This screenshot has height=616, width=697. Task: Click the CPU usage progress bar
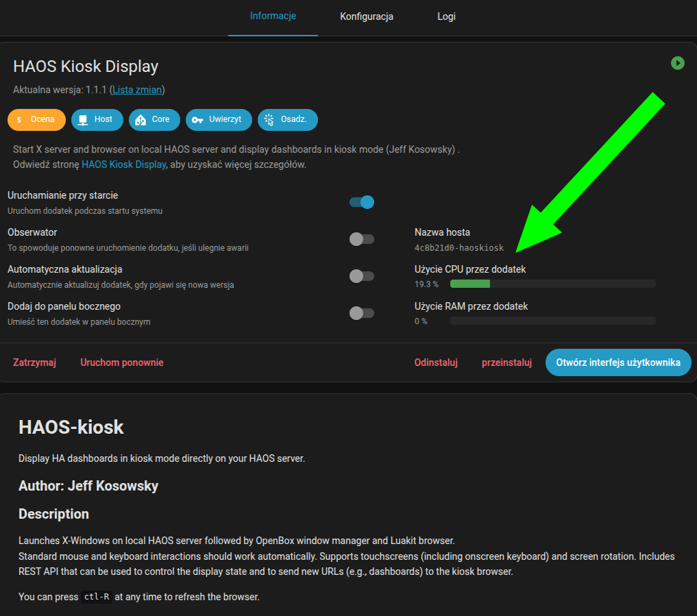[x=552, y=284]
